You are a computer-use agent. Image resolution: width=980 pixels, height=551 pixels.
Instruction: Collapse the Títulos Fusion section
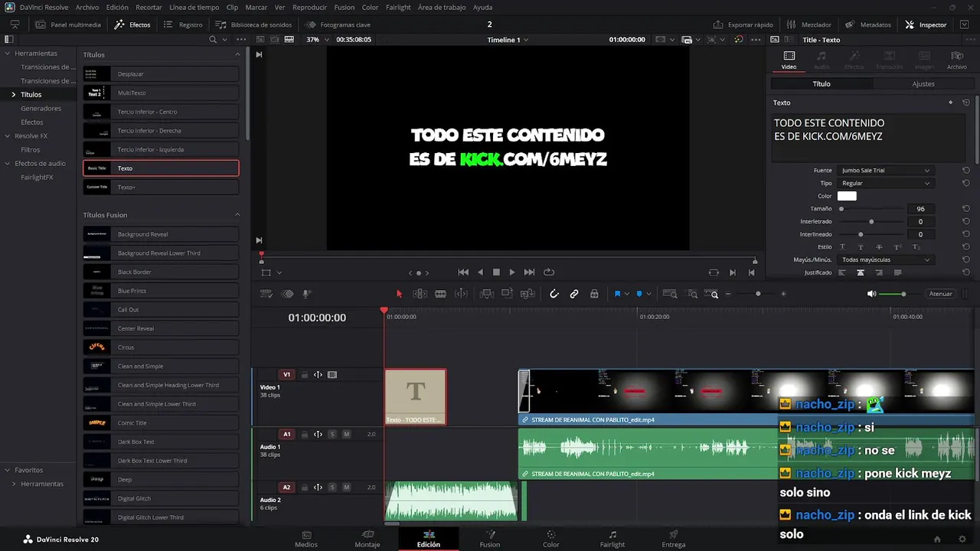[x=237, y=215]
